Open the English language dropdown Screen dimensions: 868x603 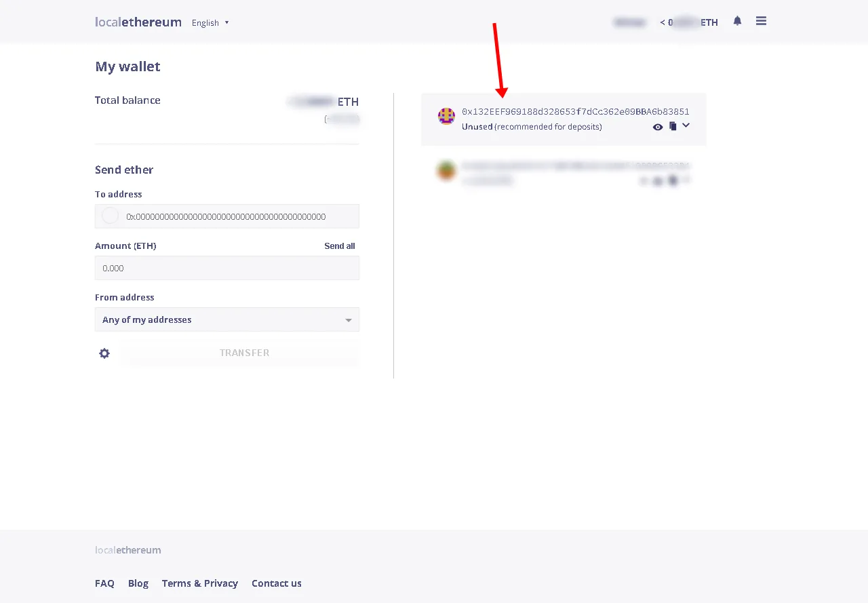(210, 22)
